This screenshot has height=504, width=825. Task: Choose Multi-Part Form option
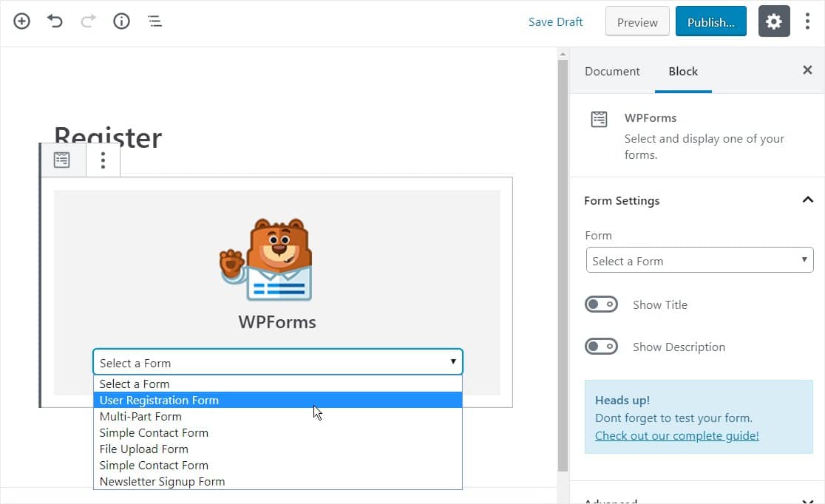tap(278, 416)
